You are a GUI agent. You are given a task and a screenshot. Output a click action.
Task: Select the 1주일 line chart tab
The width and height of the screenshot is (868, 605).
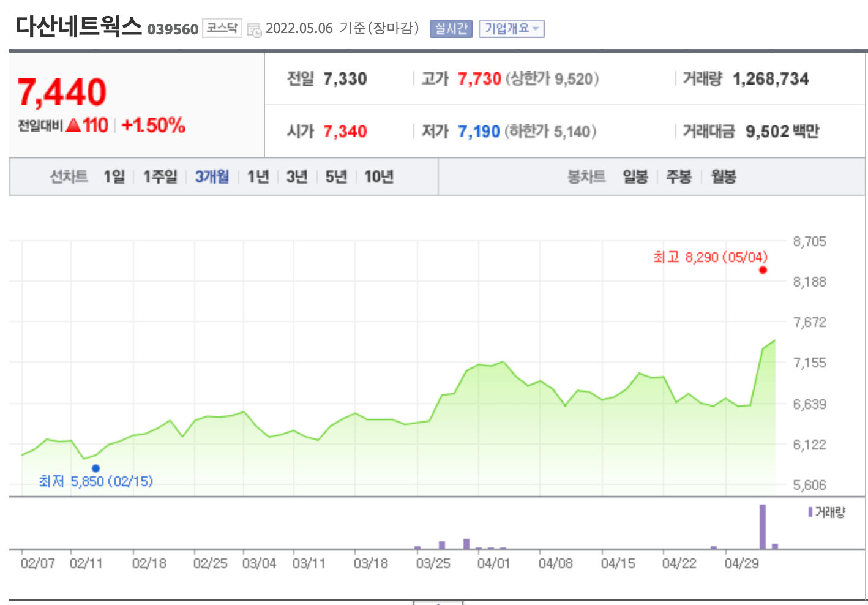tap(160, 177)
